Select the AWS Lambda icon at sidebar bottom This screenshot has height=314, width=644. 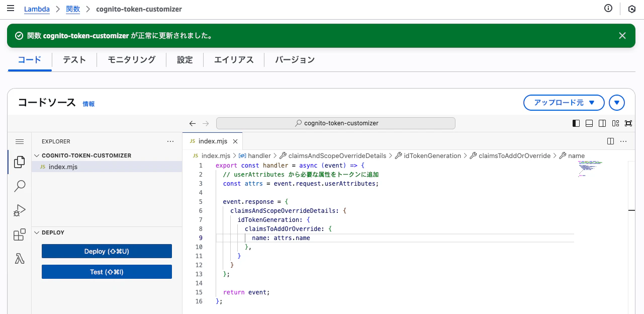(x=20, y=258)
